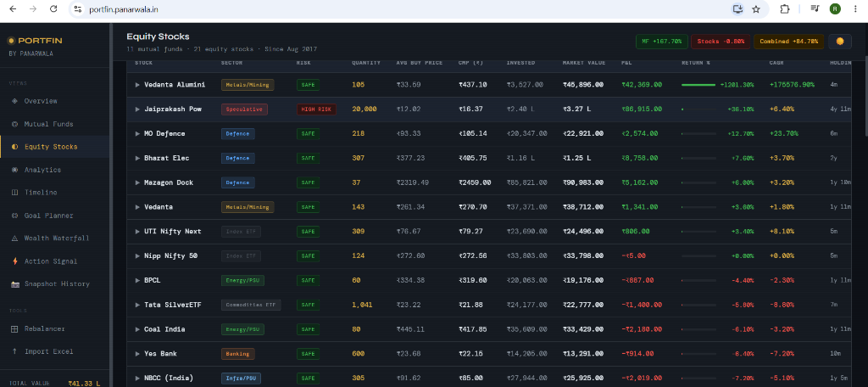Open the Snapshot History view
Screen dimensions: 868x387
(x=55, y=283)
